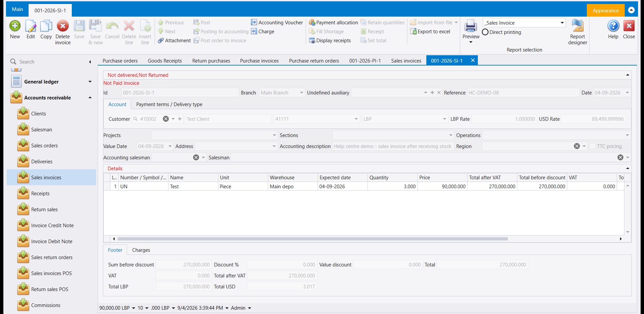
Task: Open Accounting Voucher from toolbar
Action: [277, 23]
